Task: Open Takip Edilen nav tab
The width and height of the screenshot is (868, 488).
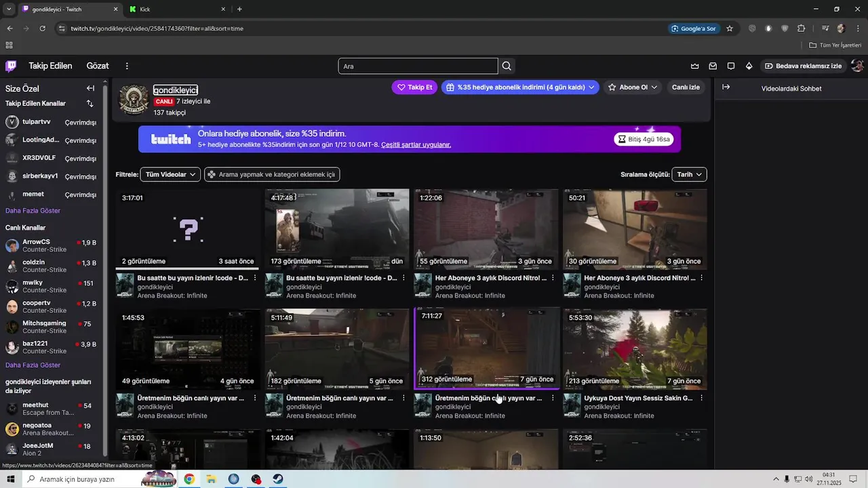Action: tap(50, 66)
